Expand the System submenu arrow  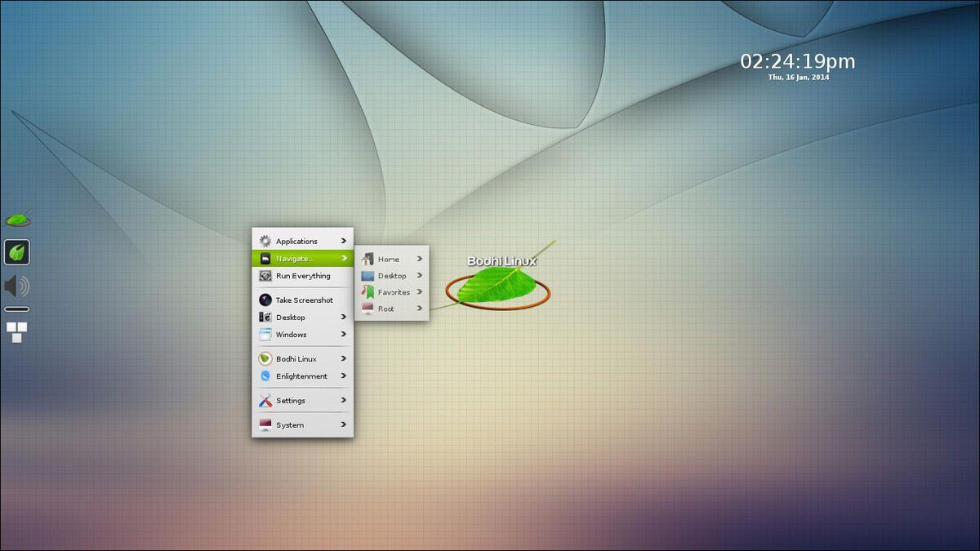point(344,424)
